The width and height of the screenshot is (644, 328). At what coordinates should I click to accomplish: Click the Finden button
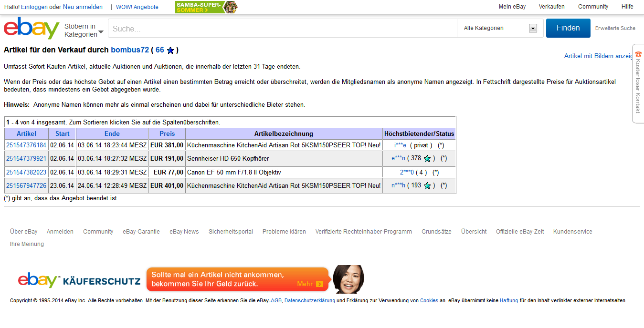click(568, 28)
